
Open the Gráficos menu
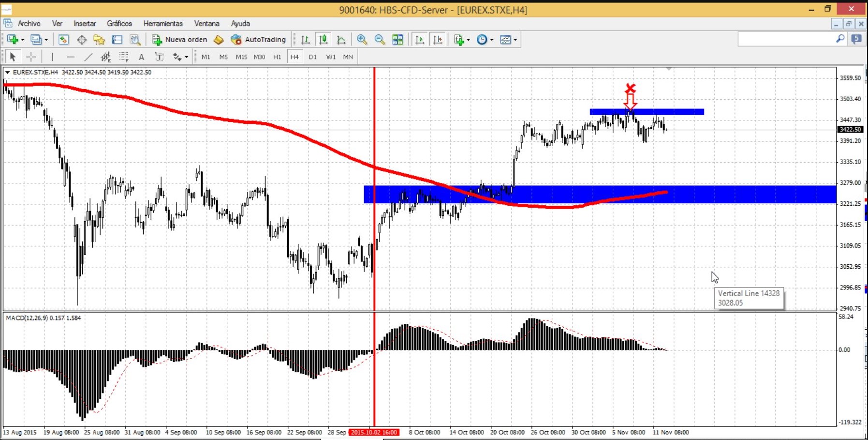(x=119, y=23)
